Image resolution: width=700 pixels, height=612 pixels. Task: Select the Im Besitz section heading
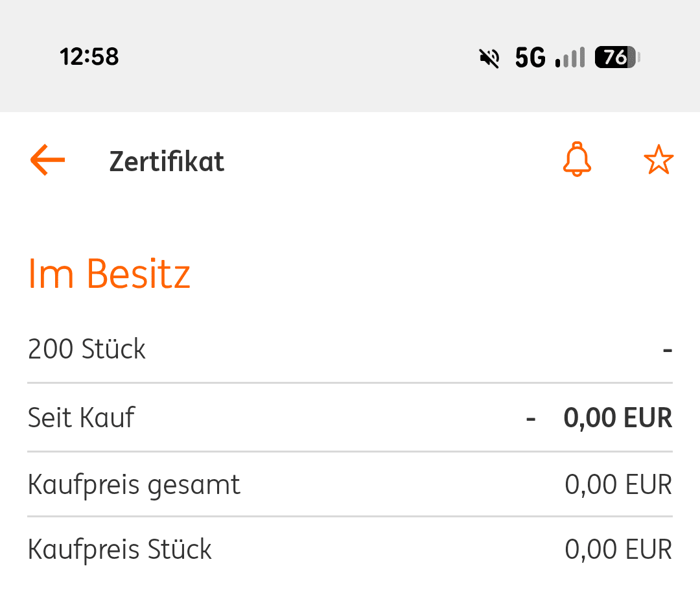click(109, 274)
